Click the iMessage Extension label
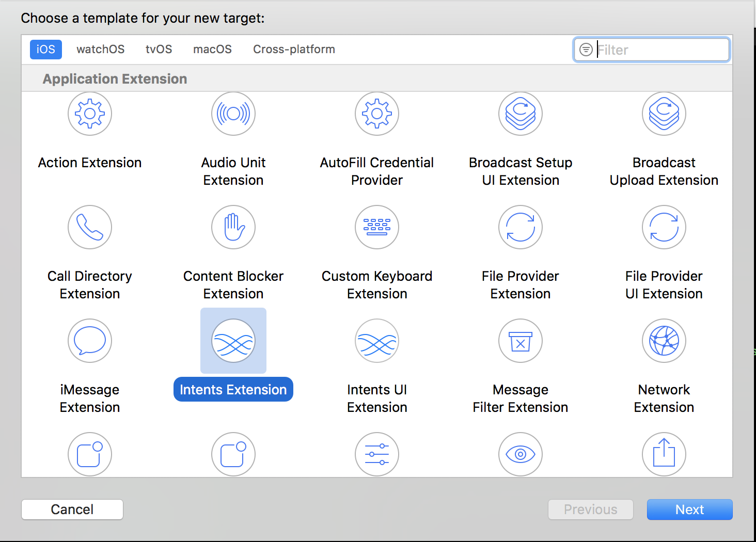 click(90, 398)
